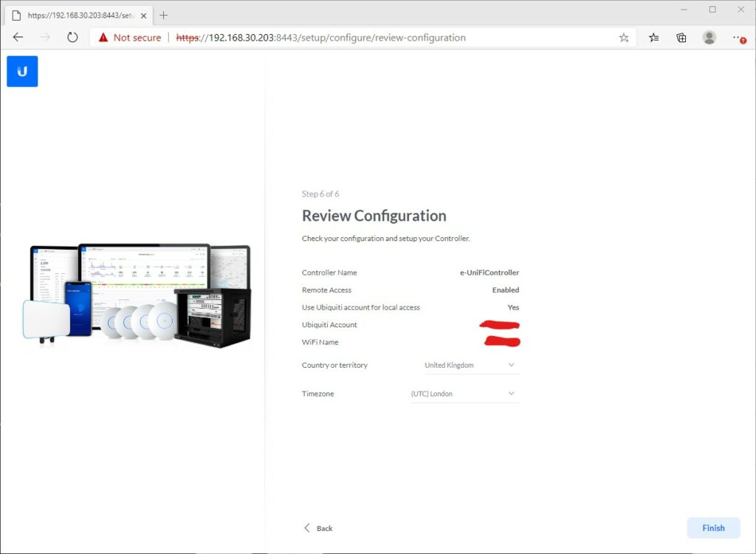
Task: Add page to favorites with star icon
Action: 624,38
